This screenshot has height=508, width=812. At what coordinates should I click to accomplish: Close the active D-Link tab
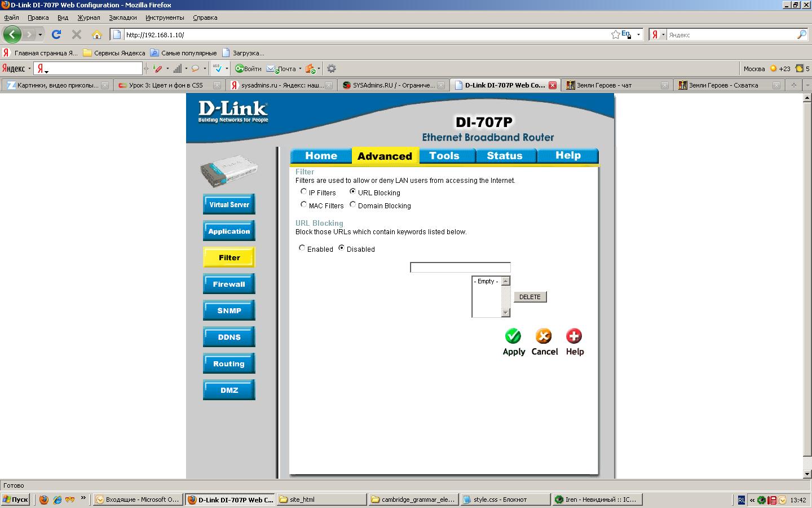click(553, 85)
